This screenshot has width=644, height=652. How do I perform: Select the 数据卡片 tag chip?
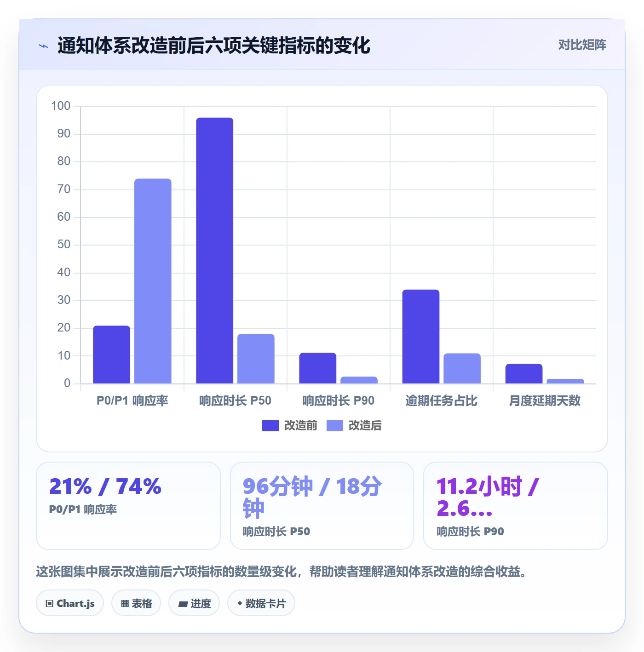[x=261, y=603]
